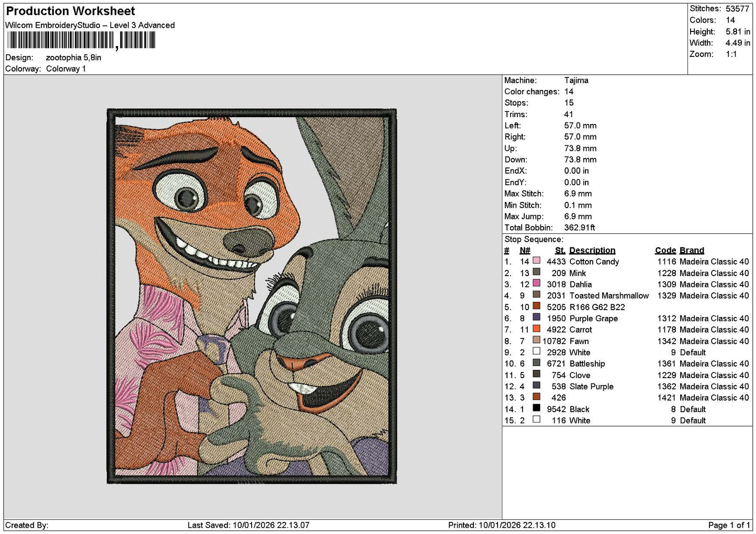Select the Purple Grape color swatch
Viewport: 756px width, 534px height.
[x=536, y=317]
